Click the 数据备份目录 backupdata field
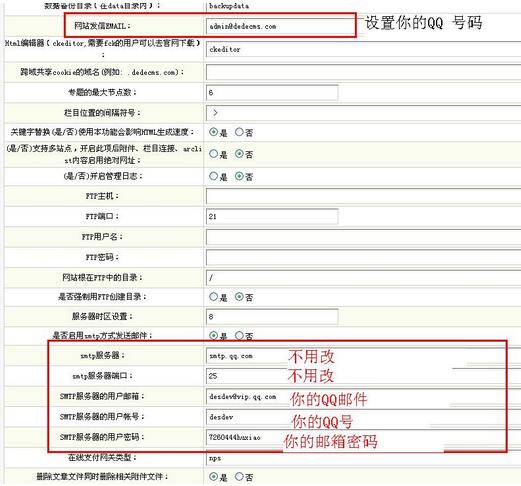The image size is (521, 486). (363, 6)
